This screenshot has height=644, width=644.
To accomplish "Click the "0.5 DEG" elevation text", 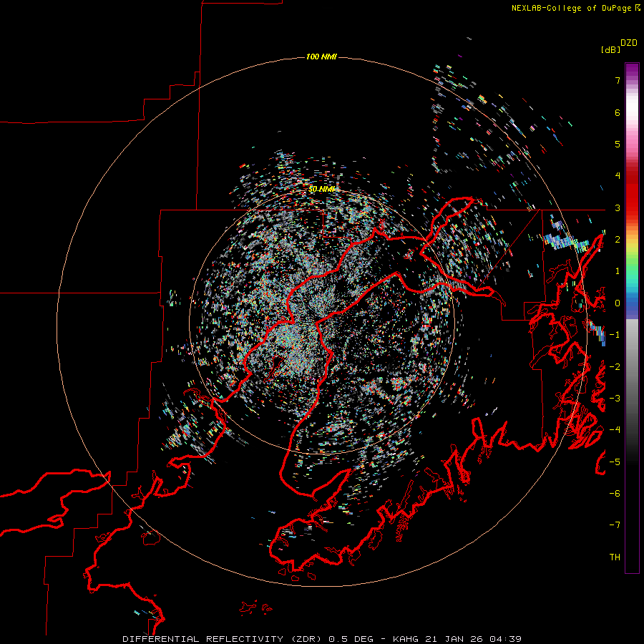I will tap(351, 639).
